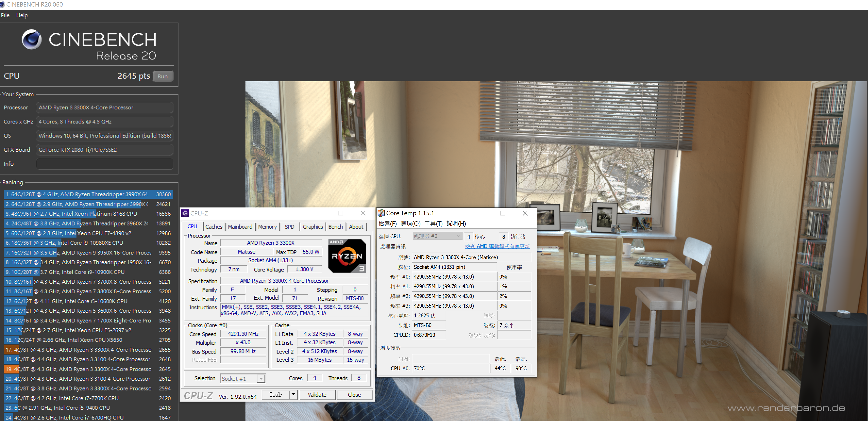Click the SPD tab in CPU-Z

click(x=290, y=226)
